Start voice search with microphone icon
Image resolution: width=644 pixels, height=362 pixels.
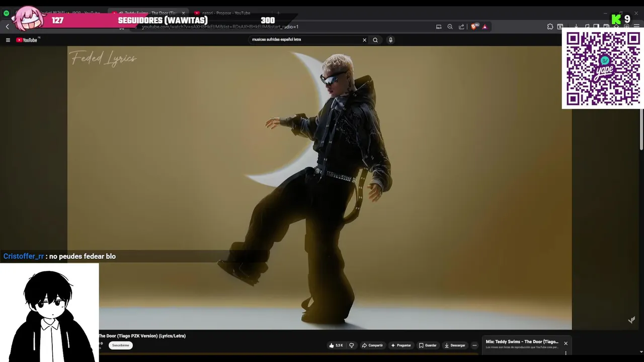390,40
